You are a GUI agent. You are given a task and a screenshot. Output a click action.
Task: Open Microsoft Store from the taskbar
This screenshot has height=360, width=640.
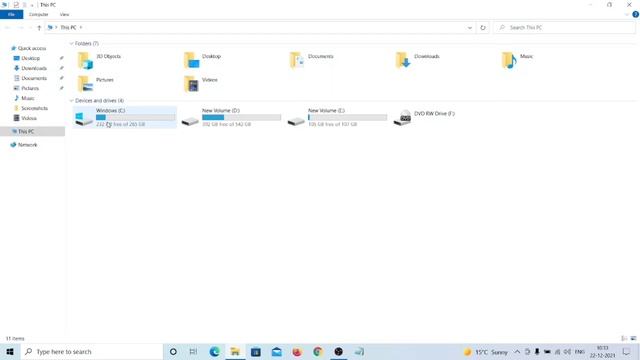click(256, 351)
